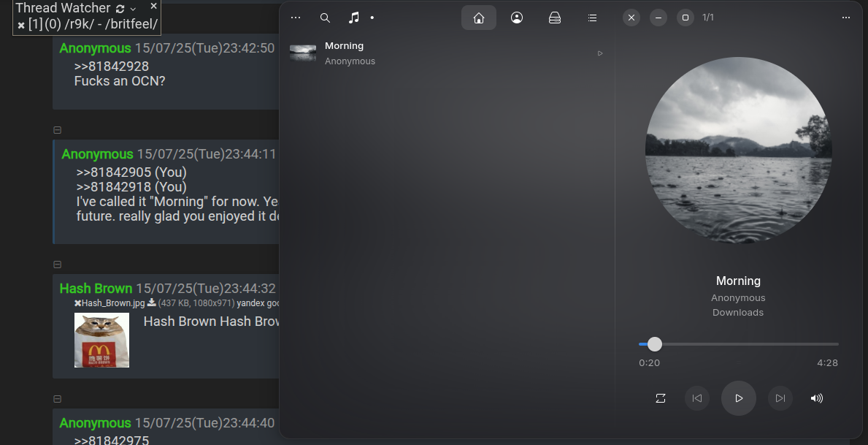Click the Morning track title in the list
The height and width of the screenshot is (445, 868).
point(344,46)
